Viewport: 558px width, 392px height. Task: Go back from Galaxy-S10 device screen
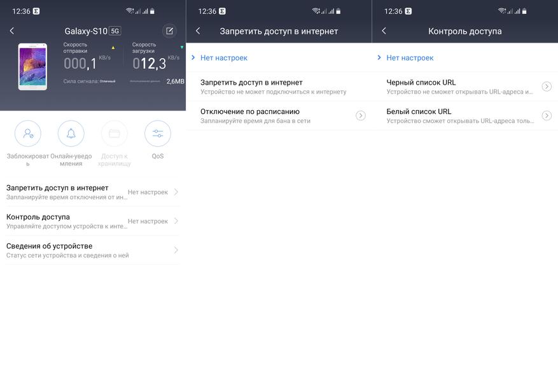pyautogui.click(x=12, y=31)
